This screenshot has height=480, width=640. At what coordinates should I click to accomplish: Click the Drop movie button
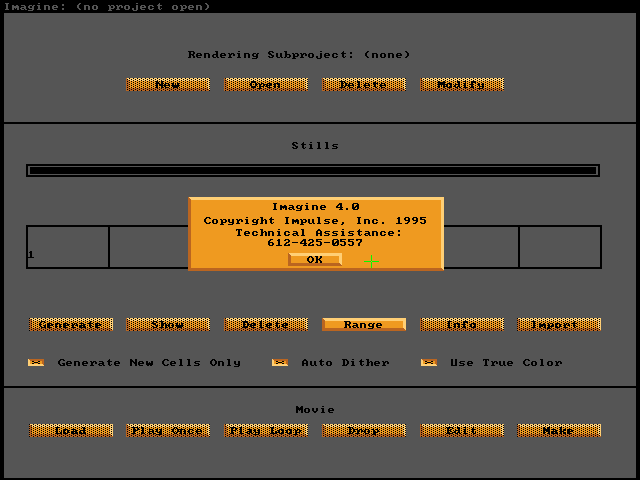(x=364, y=431)
